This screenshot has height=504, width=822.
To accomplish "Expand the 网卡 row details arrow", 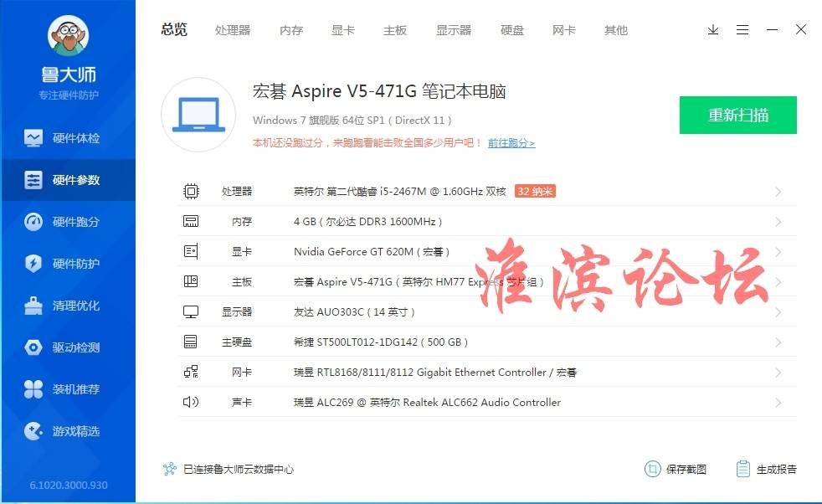I will pos(778,373).
